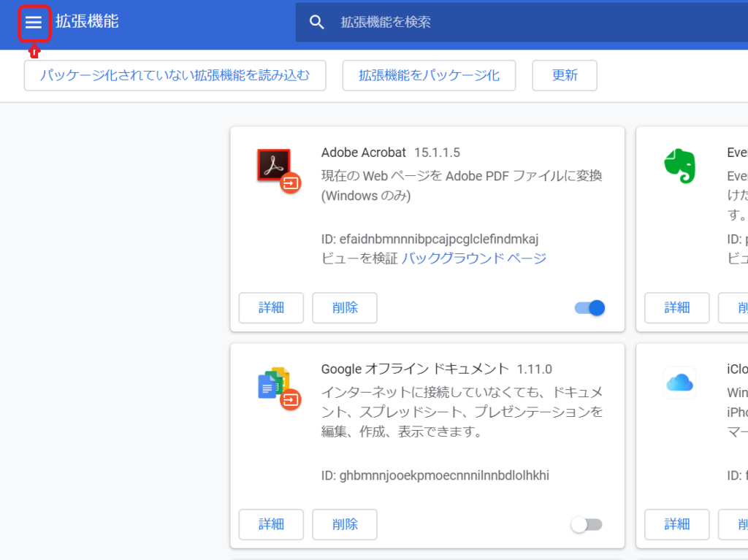The height and width of the screenshot is (560, 748).
Task: Click the 更新 button
Action: tap(565, 75)
